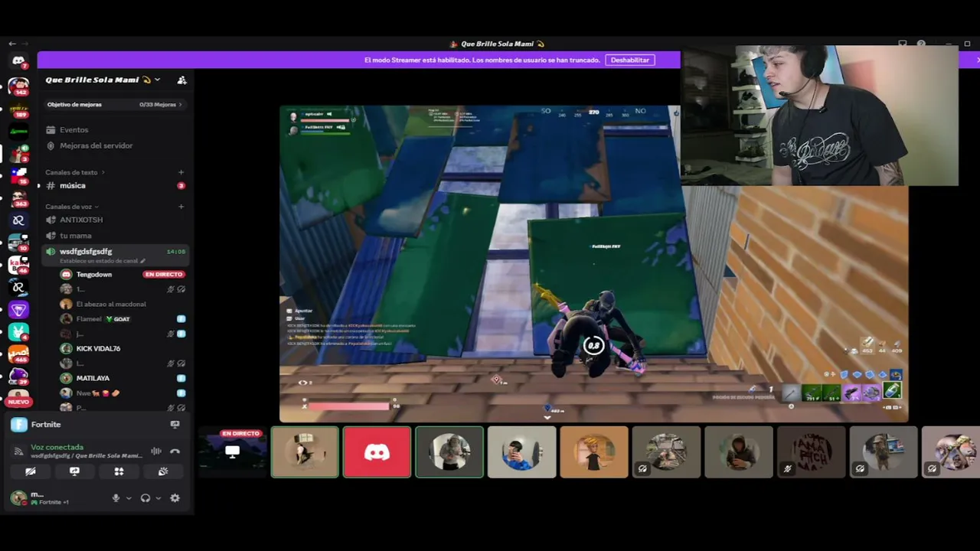
Task: Go back using the top-left arrow
Action: click(12, 44)
